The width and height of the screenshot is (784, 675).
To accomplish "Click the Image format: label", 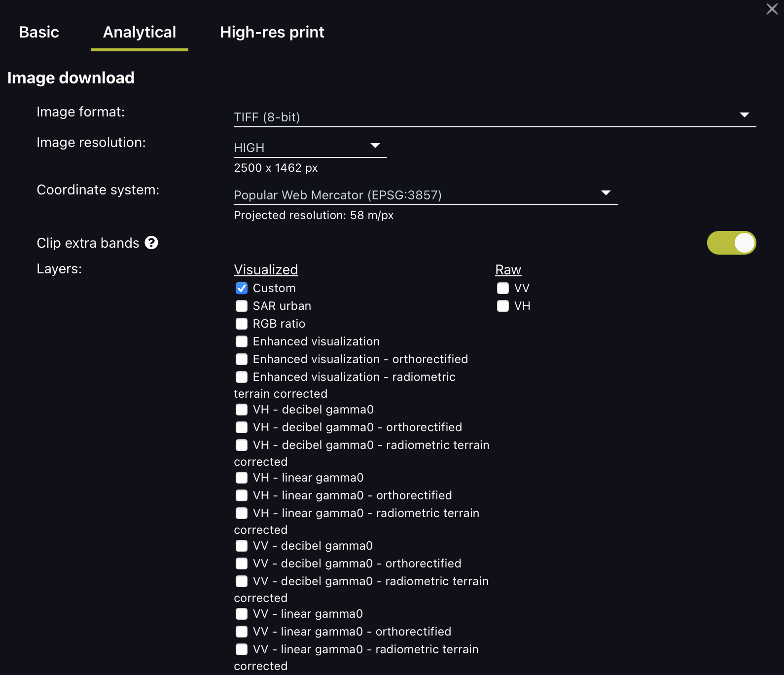I will point(81,112).
